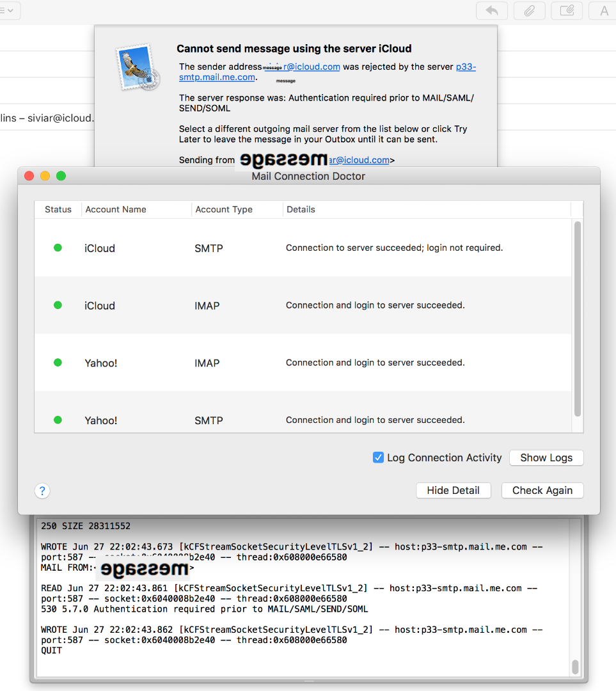Click the QUIT log line
Viewport: 616px width, 691px height.
coord(52,651)
